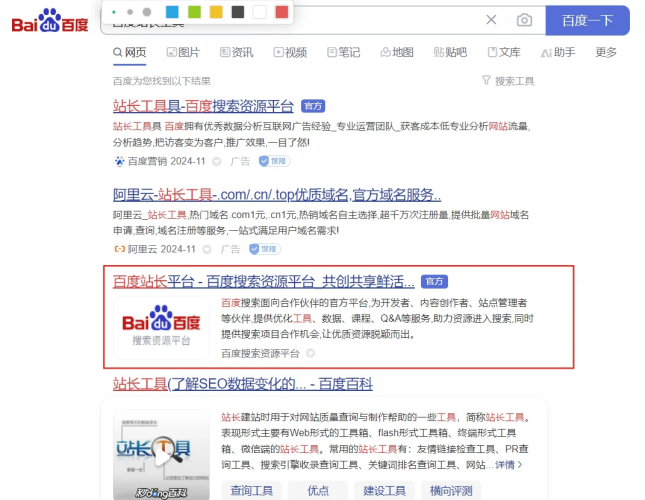Open 站长工具 百度百科 result link
This screenshot has width=645, height=500.
click(x=243, y=384)
